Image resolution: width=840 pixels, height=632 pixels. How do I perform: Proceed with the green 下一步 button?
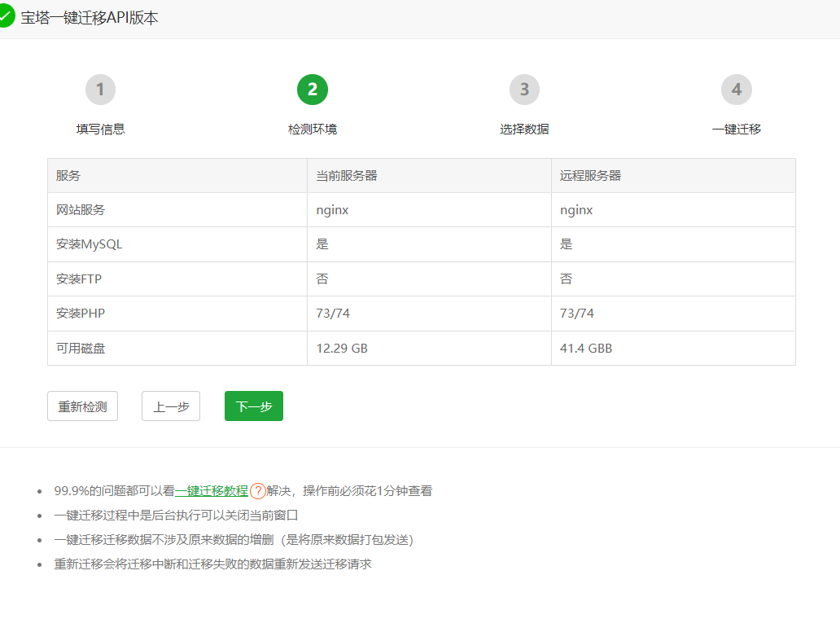pyautogui.click(x=254, y=406)
